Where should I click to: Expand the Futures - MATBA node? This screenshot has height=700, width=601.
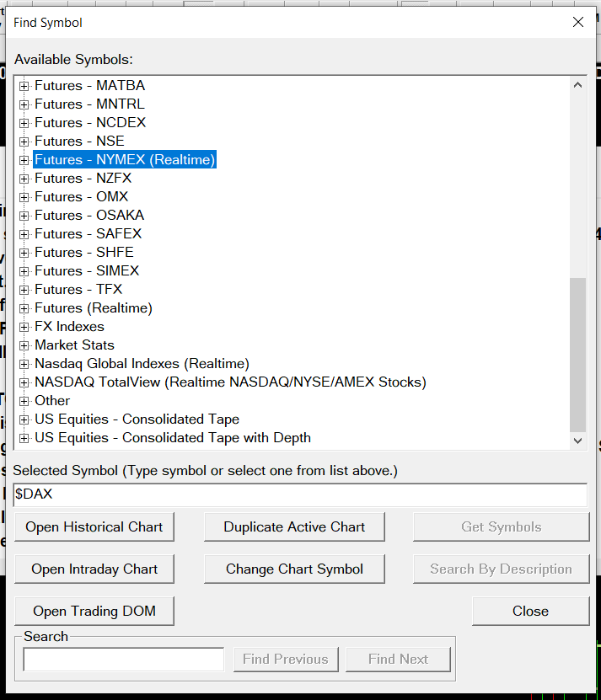24,86
